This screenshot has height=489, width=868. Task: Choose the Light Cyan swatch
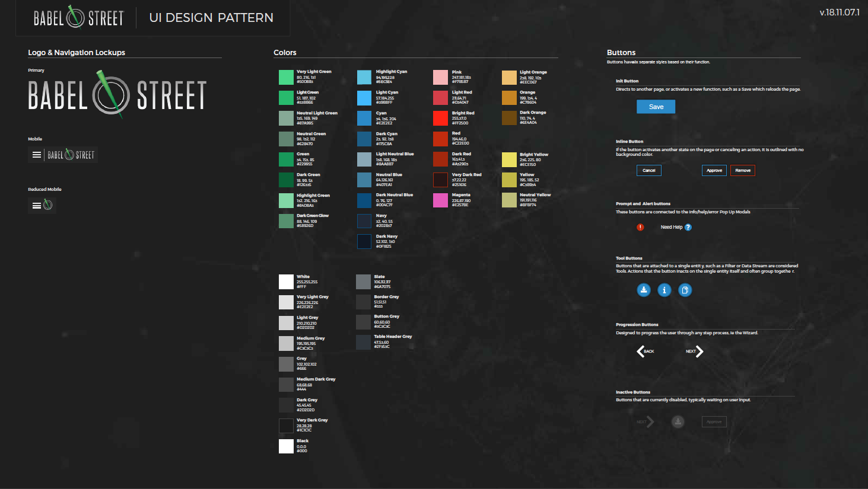coord(364,98)
